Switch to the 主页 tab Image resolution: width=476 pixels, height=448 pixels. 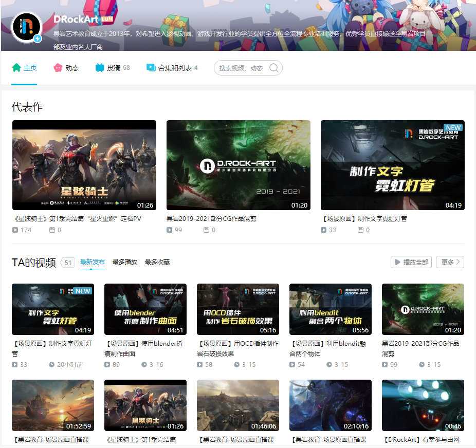pos(24,68)
